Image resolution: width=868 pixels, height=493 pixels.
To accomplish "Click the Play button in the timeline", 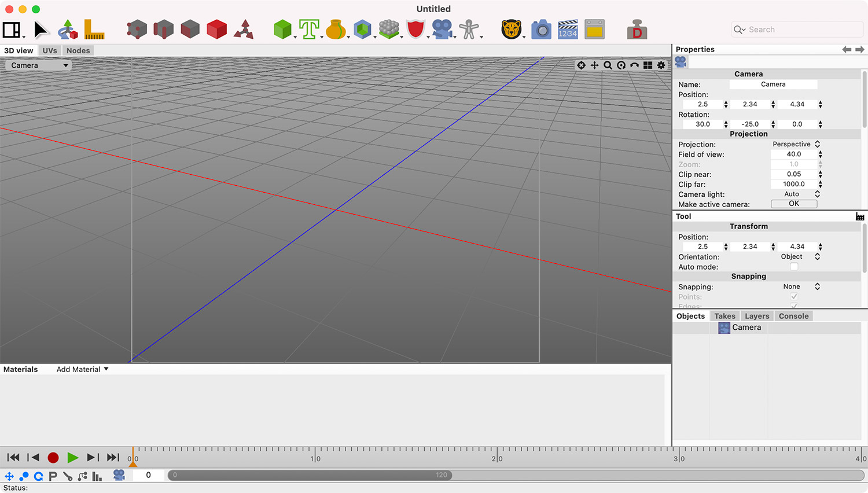I will pyautogui.click(x=73, y=457).
